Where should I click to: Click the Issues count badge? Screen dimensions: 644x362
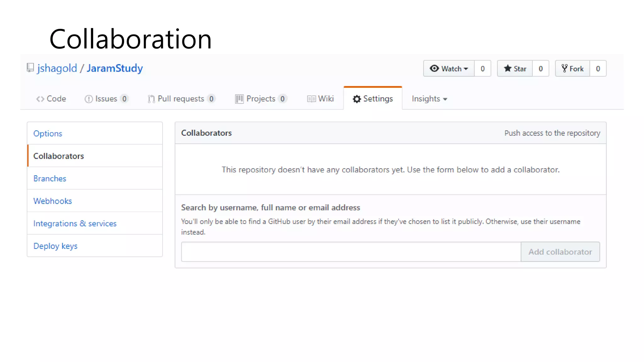125,99
